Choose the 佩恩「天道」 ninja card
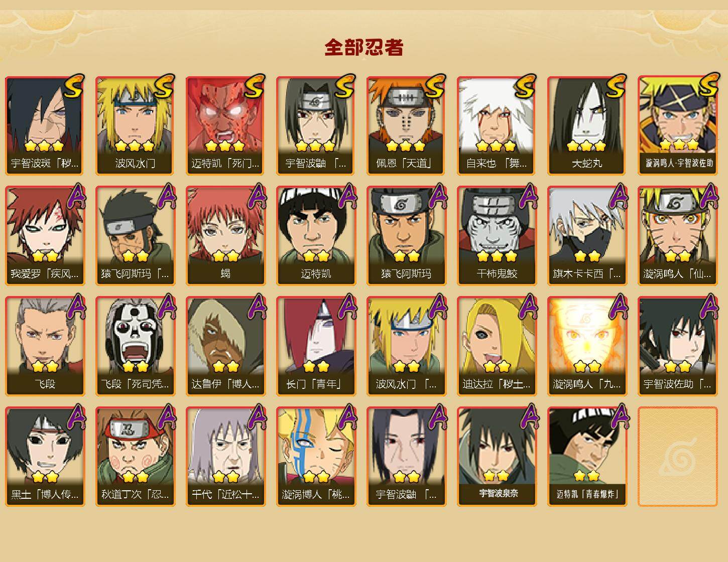The width and height of the screenshot is (728, 562). click(406, 125)
